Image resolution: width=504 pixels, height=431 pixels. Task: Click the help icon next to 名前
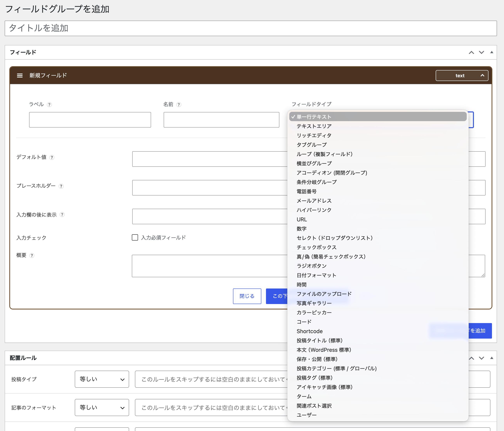click(x=179, y=105)
